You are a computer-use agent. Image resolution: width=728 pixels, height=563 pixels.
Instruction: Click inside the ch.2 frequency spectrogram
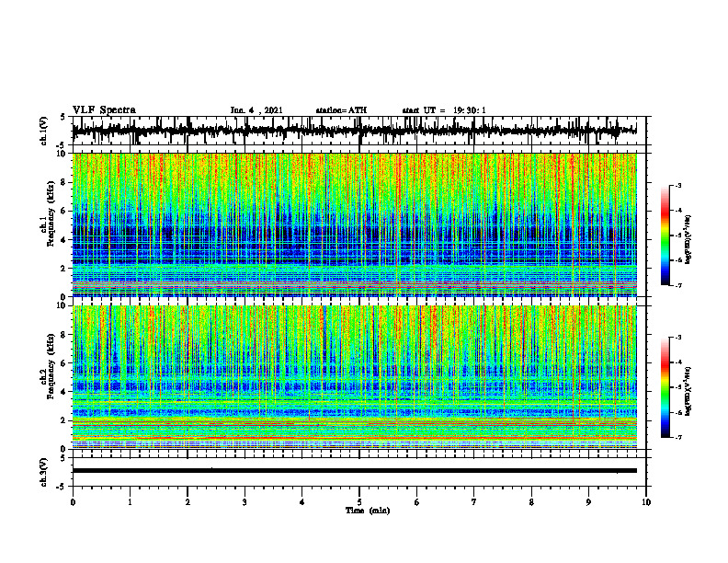coord(354,377)
